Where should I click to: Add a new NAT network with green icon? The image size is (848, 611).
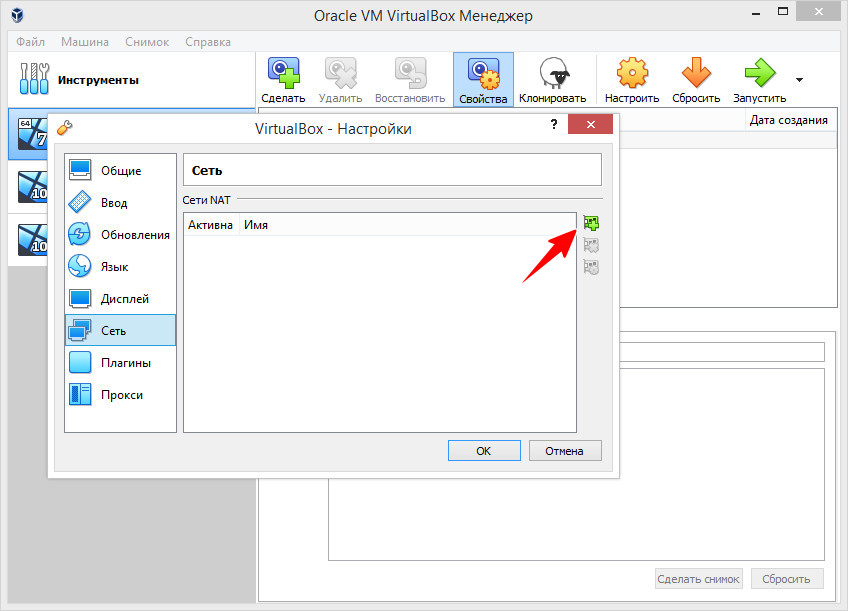[591, 223]
